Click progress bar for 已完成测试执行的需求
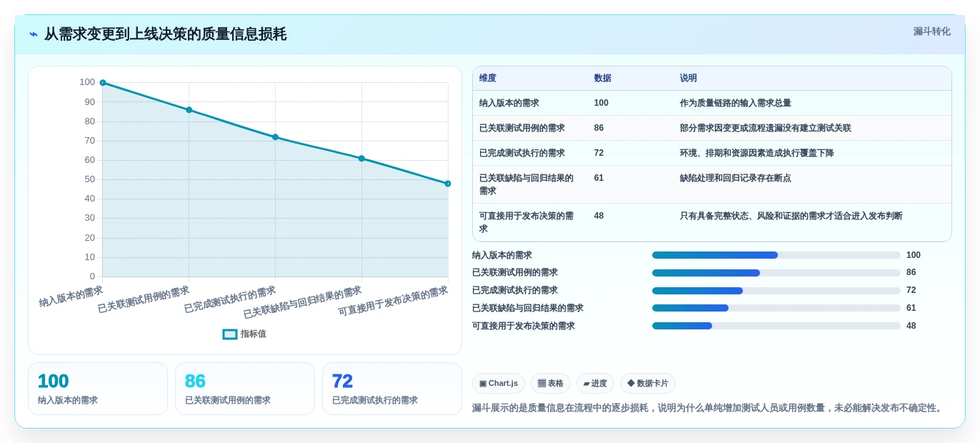 point(776,291)
